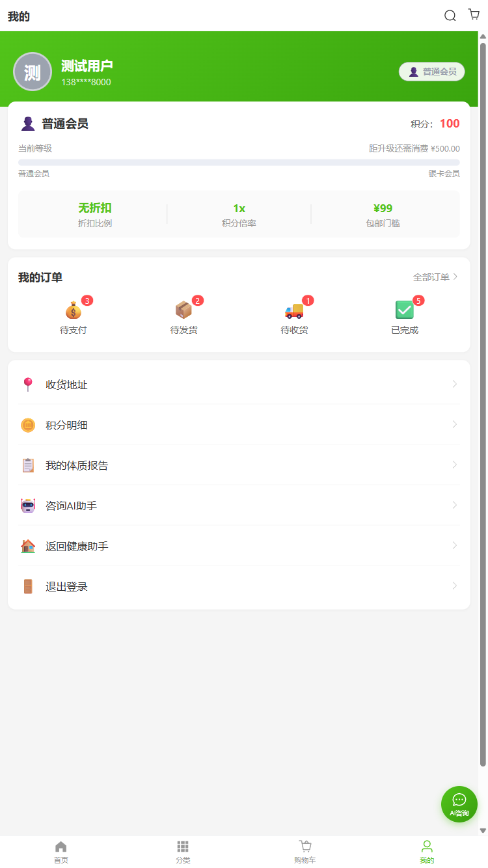This screenshot has width=488, height=868.
Task: Click the 普通会员 badge in header
Action: [431, 72]
